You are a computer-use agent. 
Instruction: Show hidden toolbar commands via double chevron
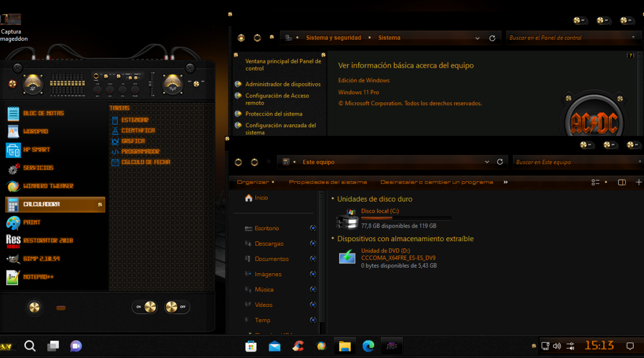(x=505, y=182)
